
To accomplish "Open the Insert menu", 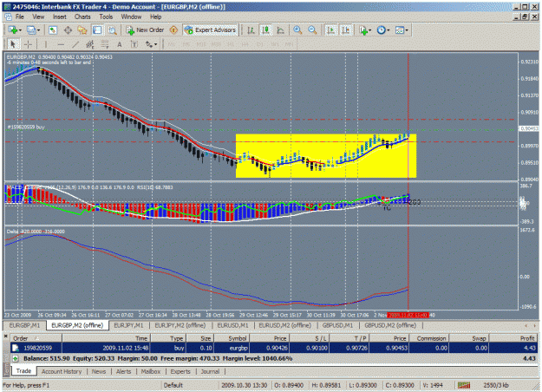I will pyautogui.click(x=60, y=16).
